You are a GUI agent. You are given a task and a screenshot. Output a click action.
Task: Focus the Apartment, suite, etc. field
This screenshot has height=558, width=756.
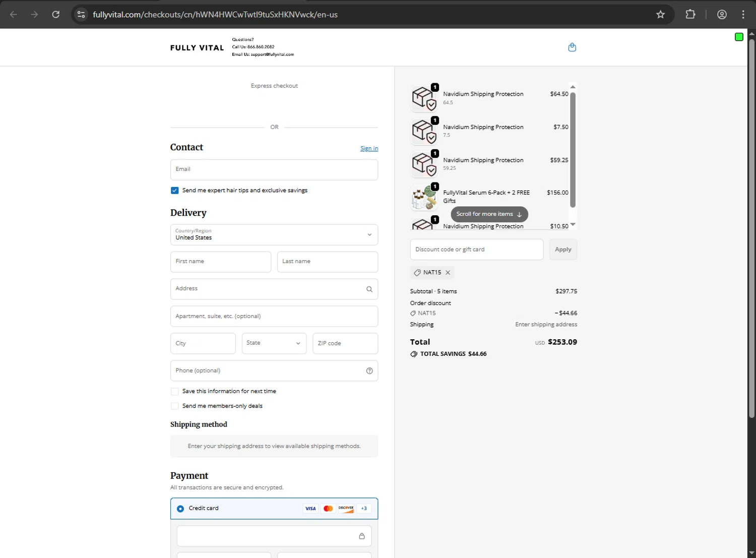(274, 317)
